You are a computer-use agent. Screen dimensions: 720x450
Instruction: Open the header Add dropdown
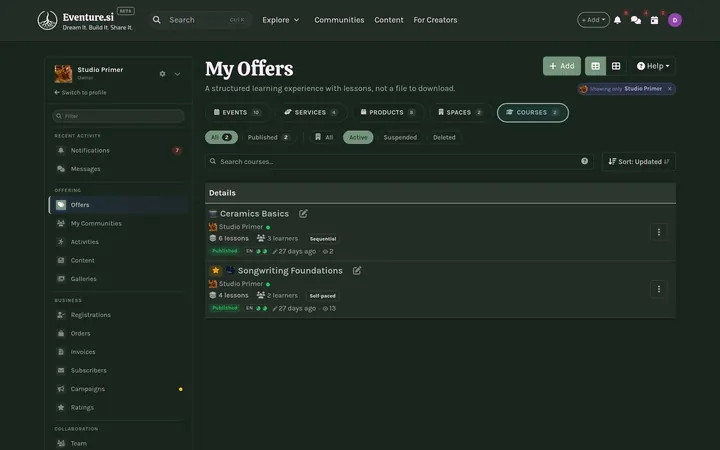(x=593, y=20)
